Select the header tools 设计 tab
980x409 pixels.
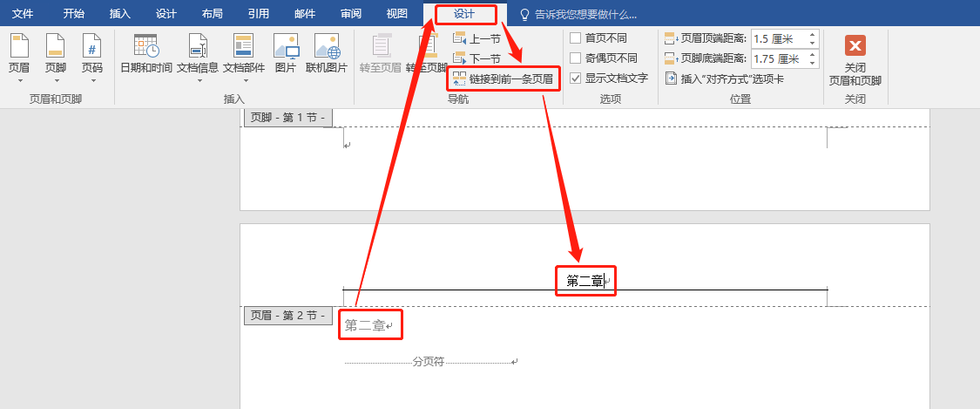[x=464, y=14]
